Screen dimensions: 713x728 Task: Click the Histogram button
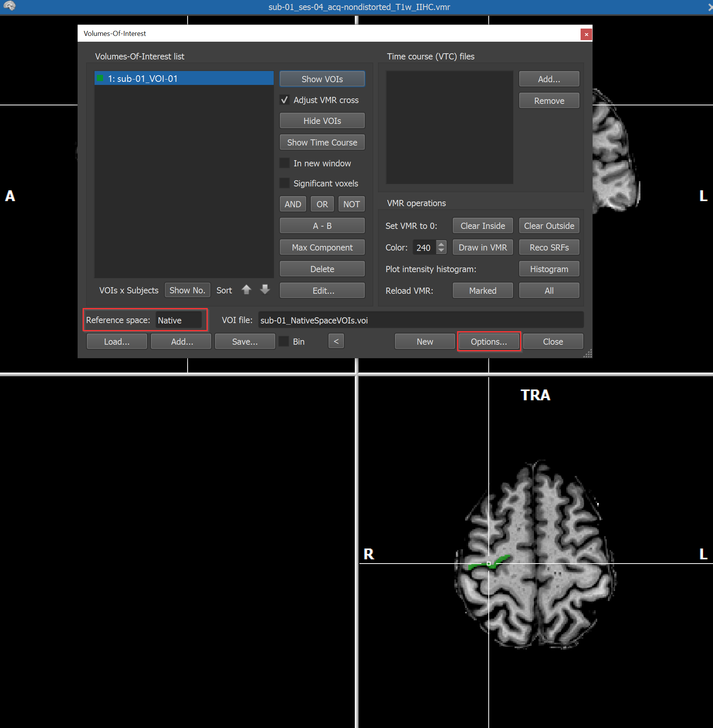(x=549, y=269)
